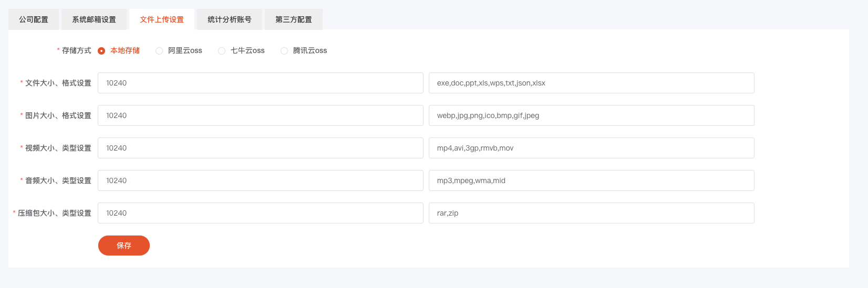Click the 音频大小 size input field
This screenshot has height=288, width=868.
click(x=261, y=180)
